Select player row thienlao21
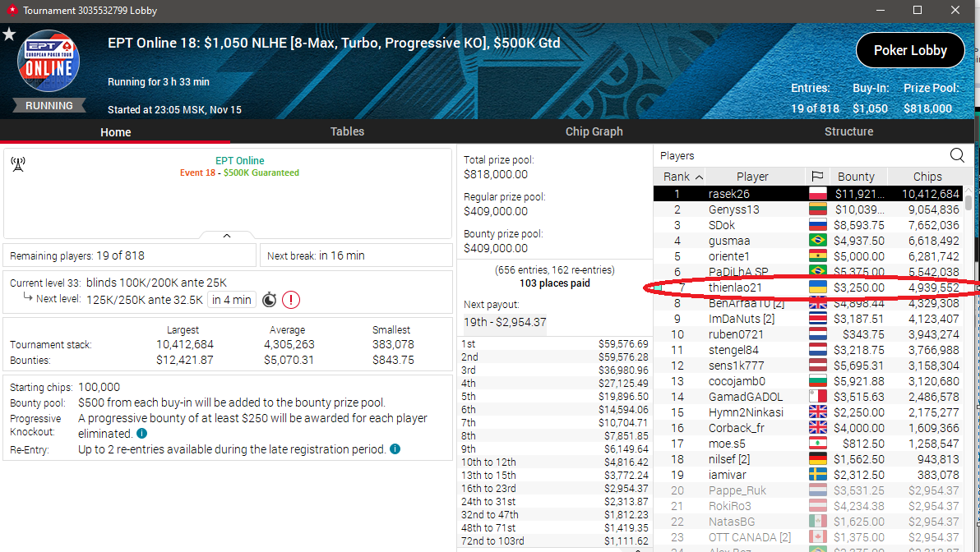The width and height of the screenshot is (980, 552). click(808, 287)
